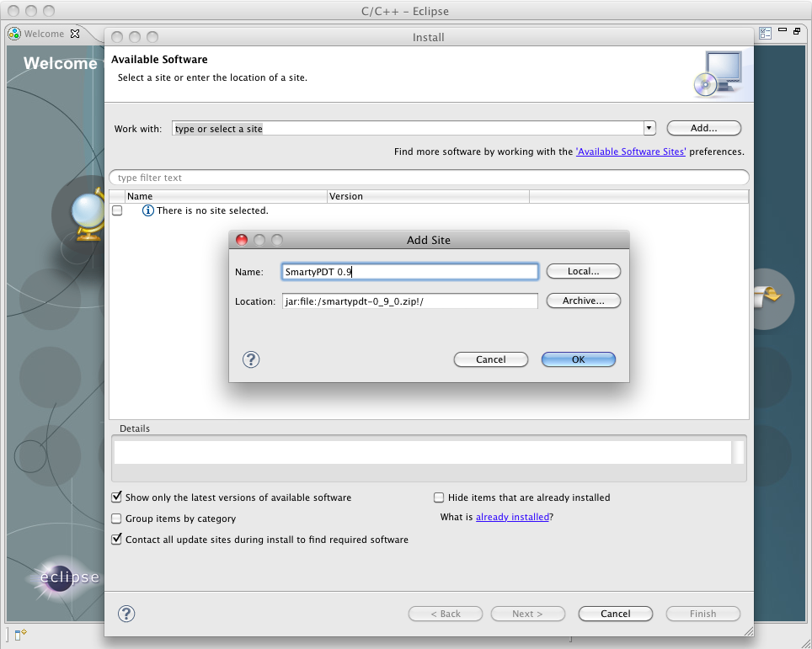Tick the checkbox in the 'no site selected' row
The height and width of the screenshot is (649, 812).
point(118,210)
